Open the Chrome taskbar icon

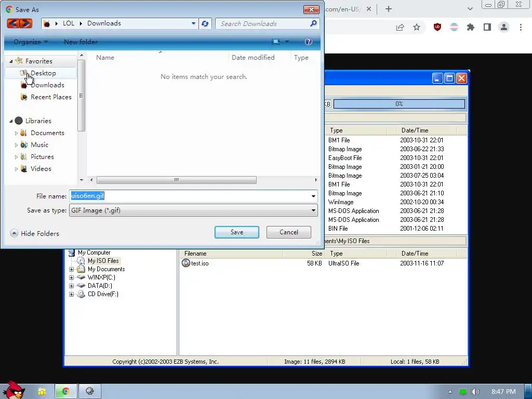point(66,391)
